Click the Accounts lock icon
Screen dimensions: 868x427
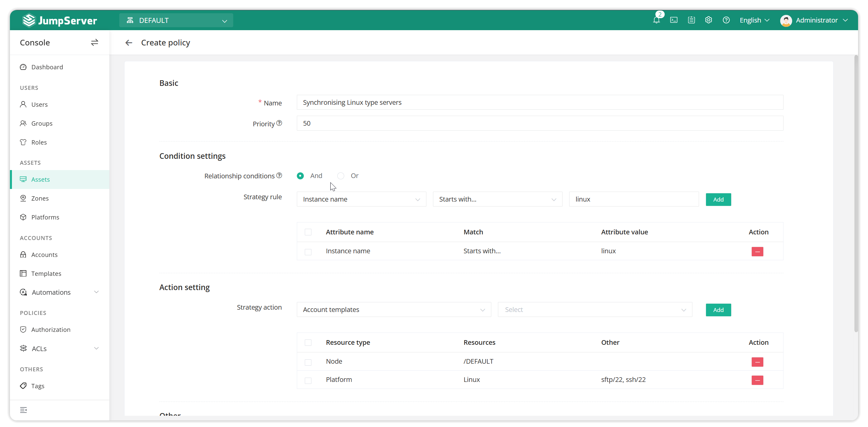coord(23,255)
